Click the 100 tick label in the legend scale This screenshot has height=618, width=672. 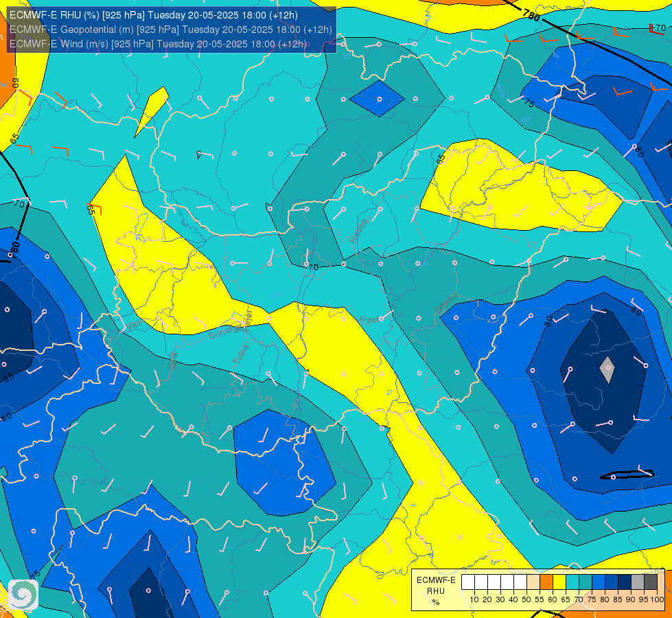coord(658,599)
